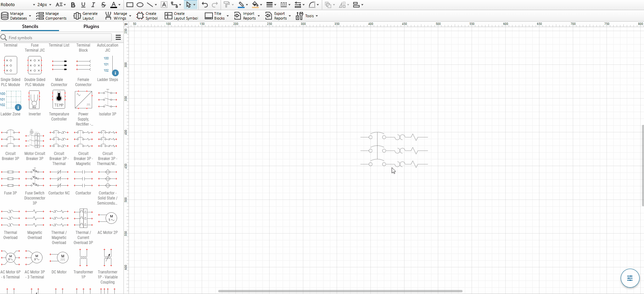Select the rectangle shape tool

(x=130, y=5)
